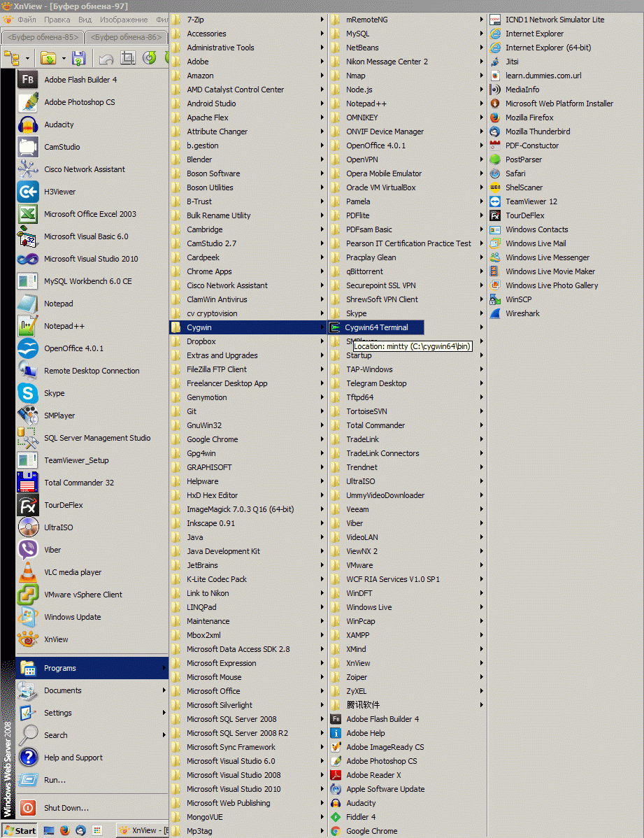Launch VLC media player
This screenshot has width=644, height=838.
pyautogui.click(x=92, y=572)
